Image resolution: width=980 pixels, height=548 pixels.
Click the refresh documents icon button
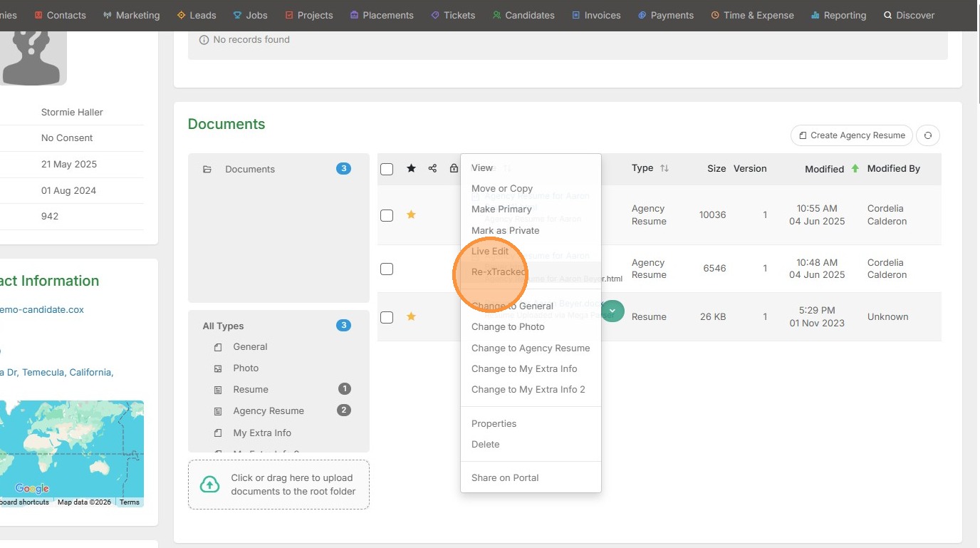point(927,135)
